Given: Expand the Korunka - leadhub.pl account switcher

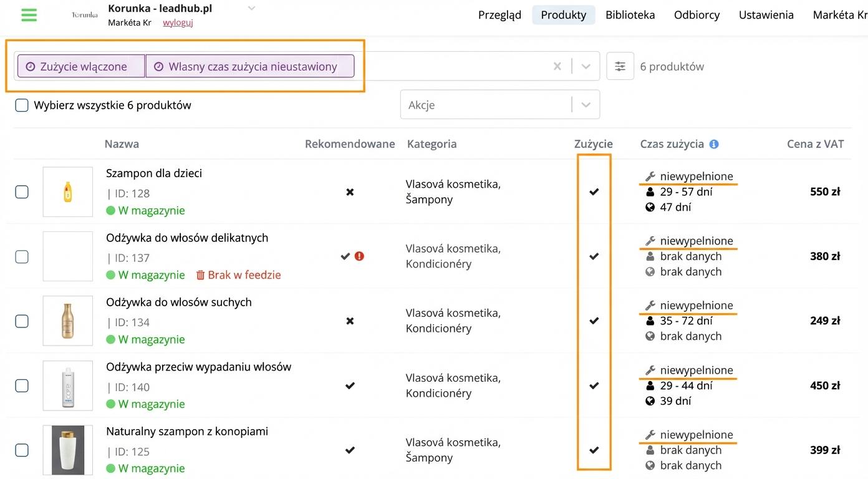Looking at the screenshot, I should click(251, 9).
